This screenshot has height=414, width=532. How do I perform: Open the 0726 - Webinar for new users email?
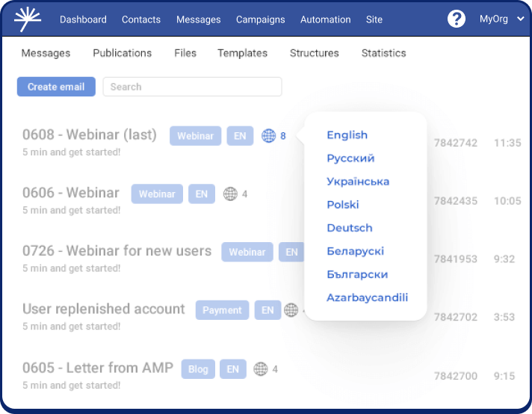[117, 251]
